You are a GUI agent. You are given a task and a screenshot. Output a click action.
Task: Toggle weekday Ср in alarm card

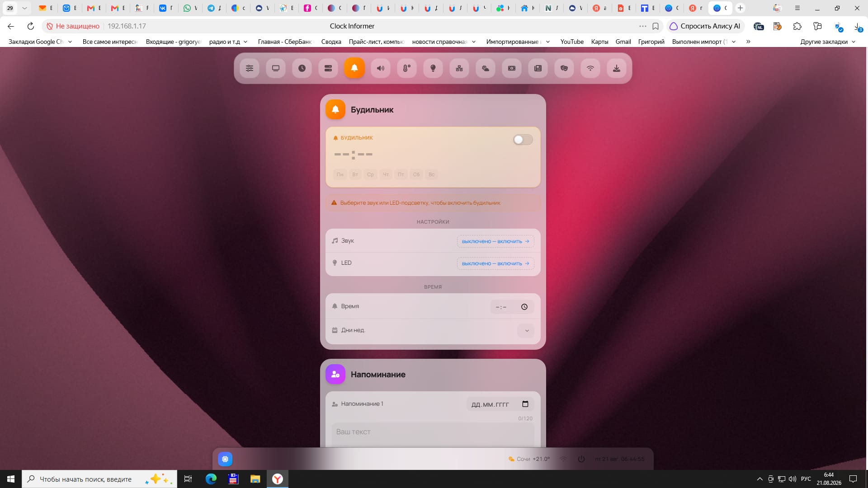coord(371,174)
